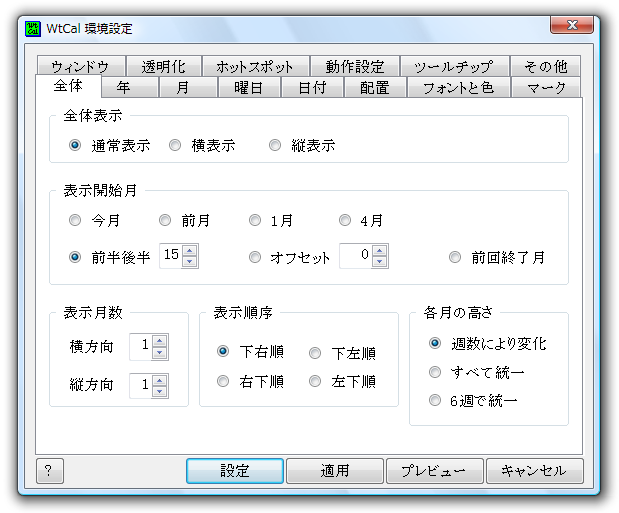This screenshot has width=619, height=513.
Task: Click the 横方向 number field
Action: point(141,347)
